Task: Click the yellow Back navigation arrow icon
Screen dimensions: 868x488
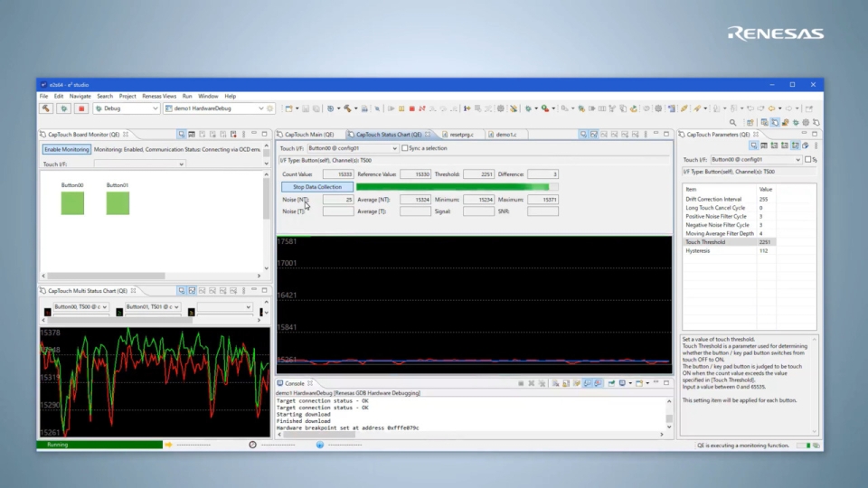Action: pos(771,108)
